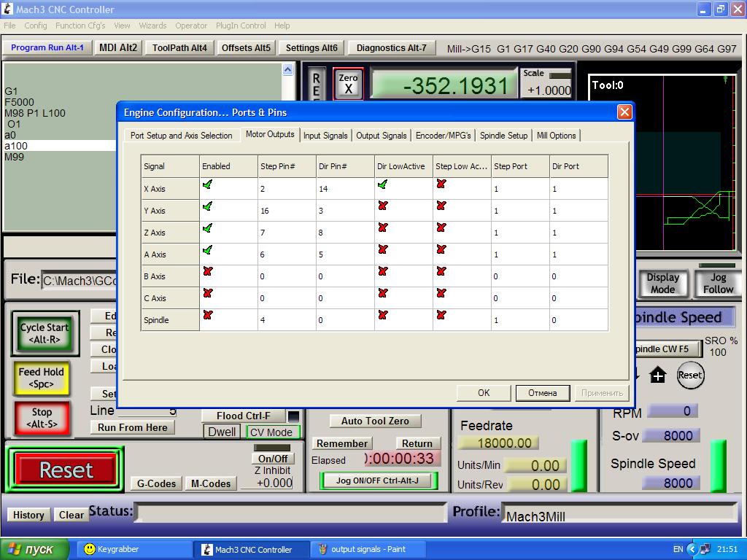Click Run From Here

[133, 427]
